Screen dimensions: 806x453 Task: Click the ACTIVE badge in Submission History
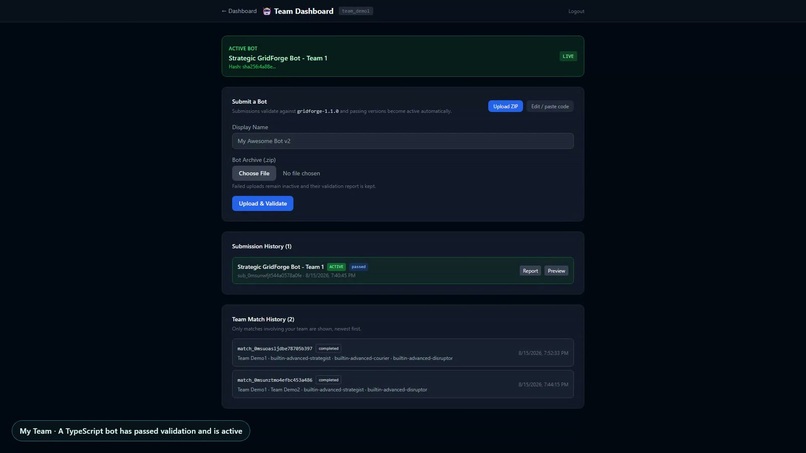(x=336, y=267)
